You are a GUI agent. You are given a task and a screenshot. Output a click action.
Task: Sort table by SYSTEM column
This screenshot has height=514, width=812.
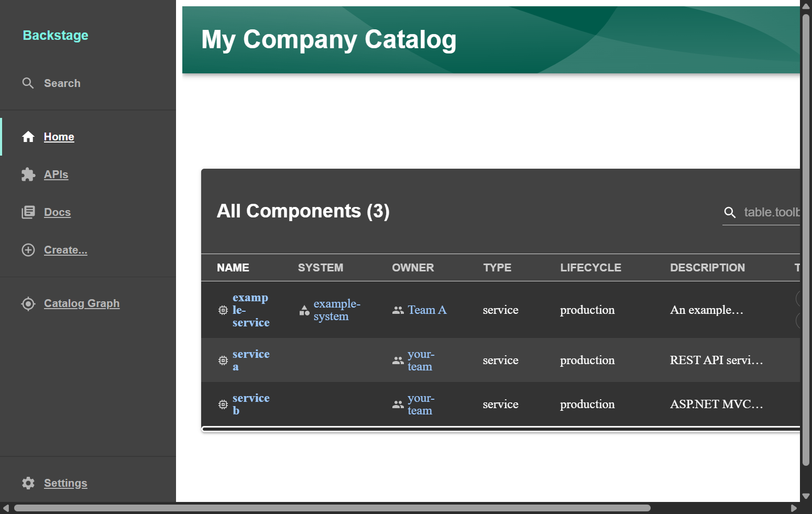click(x=321, y=268)
